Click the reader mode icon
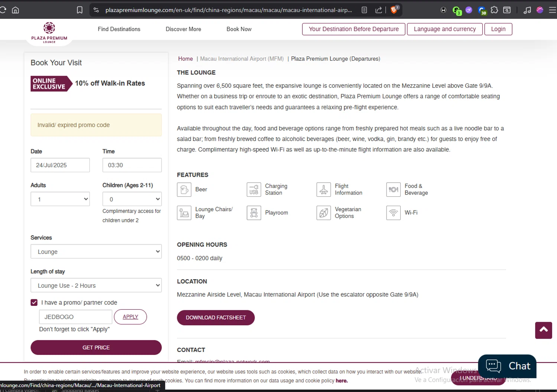This screenshot has width=557, height=392. 364,10
